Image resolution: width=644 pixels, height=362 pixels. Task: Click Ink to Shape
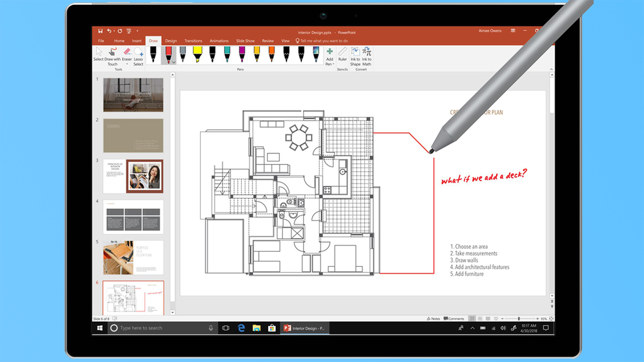[355, 56]
